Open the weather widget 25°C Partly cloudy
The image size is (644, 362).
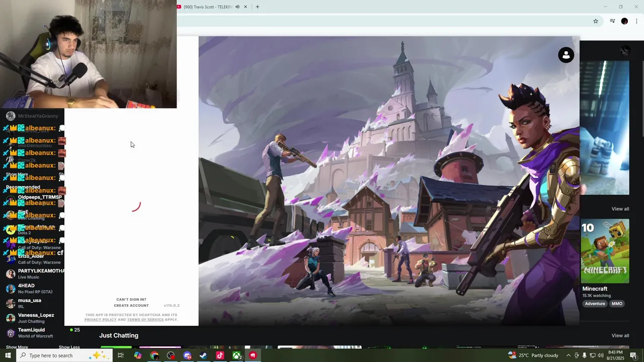point(533,355)
